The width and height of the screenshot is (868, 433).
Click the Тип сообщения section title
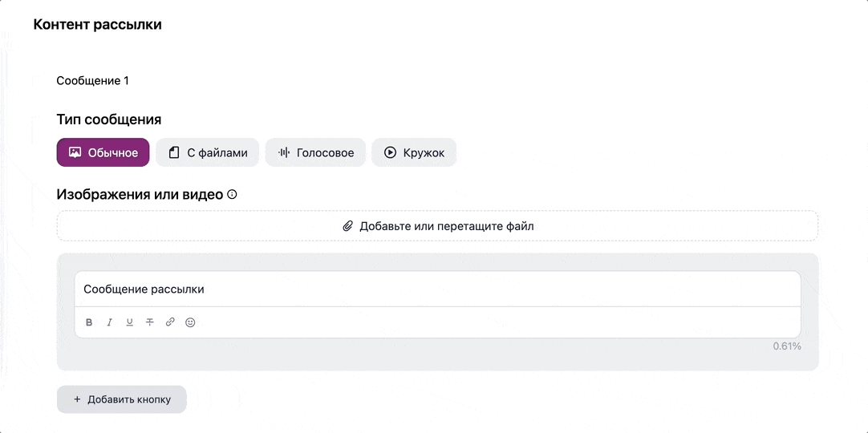[x=109, y=119]
